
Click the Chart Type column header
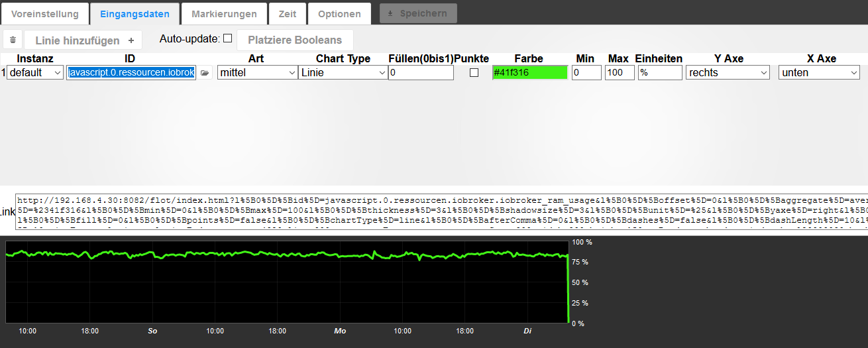(343, 59)
